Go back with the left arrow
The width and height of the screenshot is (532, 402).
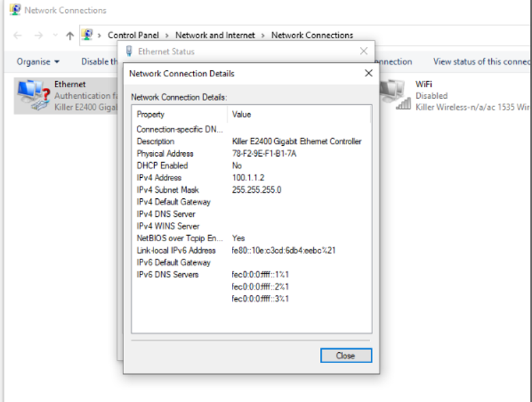pos(18,35)
